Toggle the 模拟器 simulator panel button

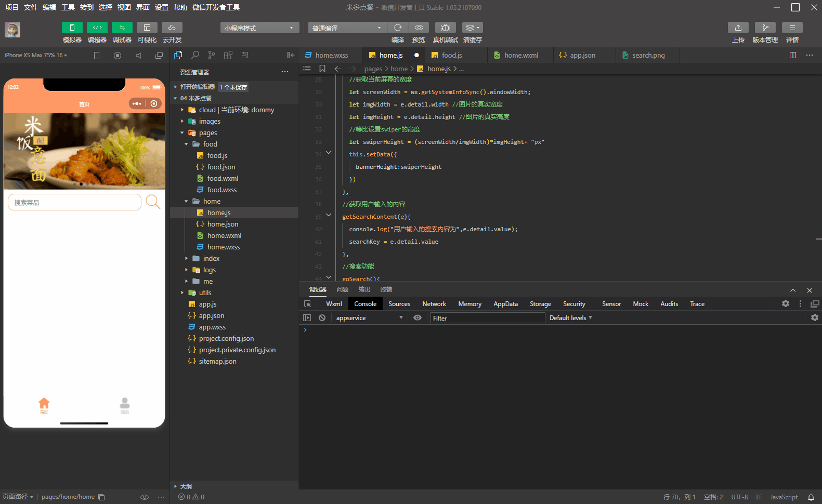[72, 28]
